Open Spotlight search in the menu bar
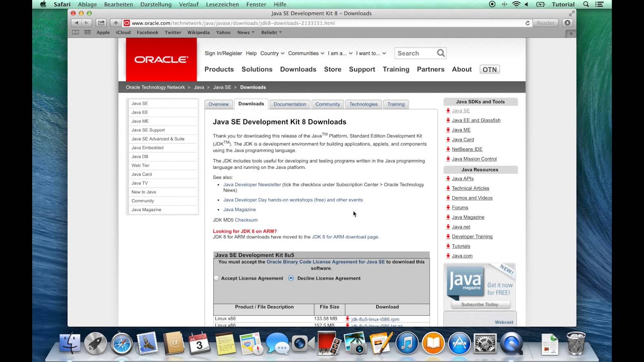 (x=586, y=4)
